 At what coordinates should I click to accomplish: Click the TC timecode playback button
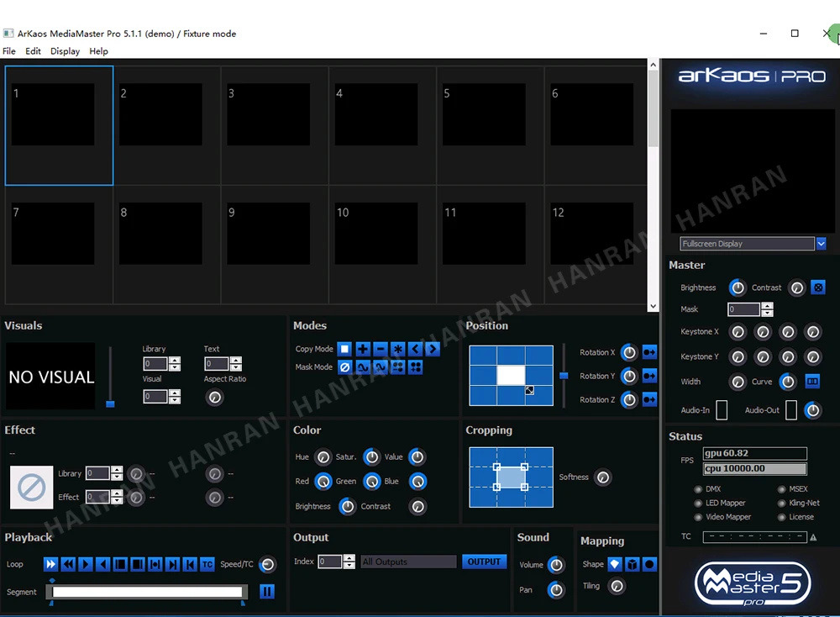coord(207,565)
